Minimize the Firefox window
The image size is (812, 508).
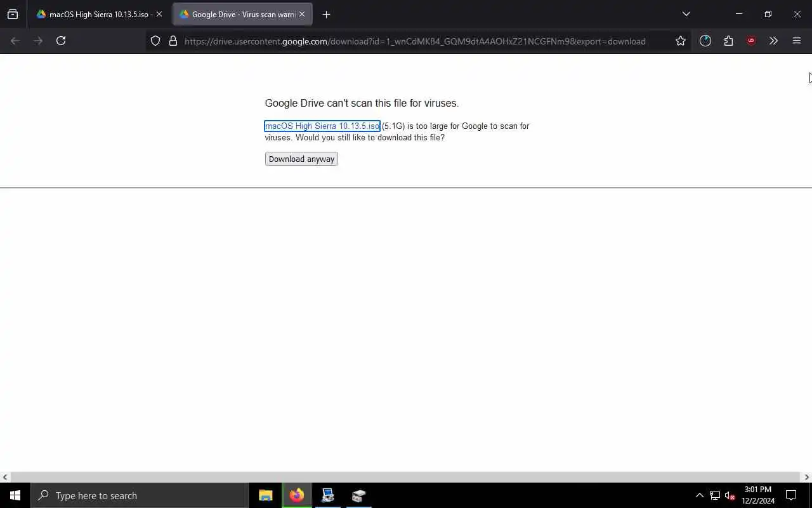(x=739, y=14)
